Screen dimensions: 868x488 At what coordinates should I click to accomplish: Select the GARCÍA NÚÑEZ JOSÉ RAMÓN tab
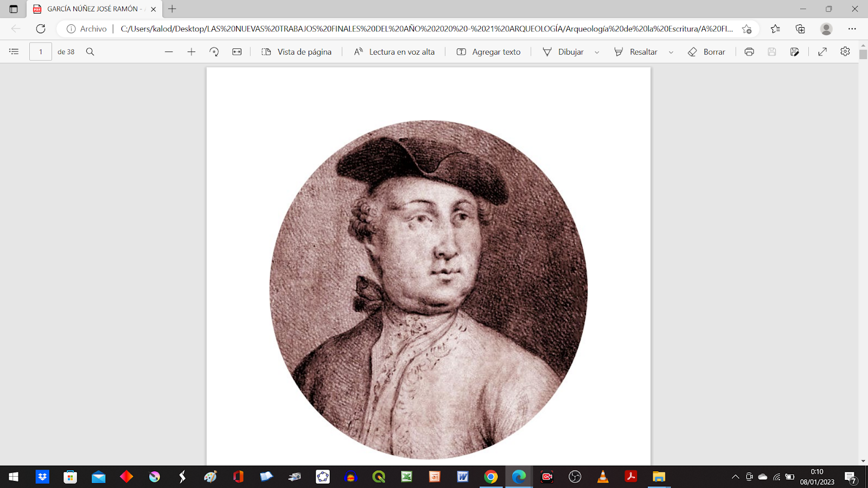pyautogui.click(x=94, y=9)
